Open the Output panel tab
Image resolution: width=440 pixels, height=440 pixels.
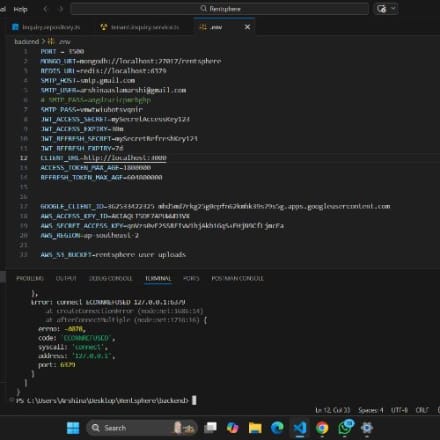point(66,278)
